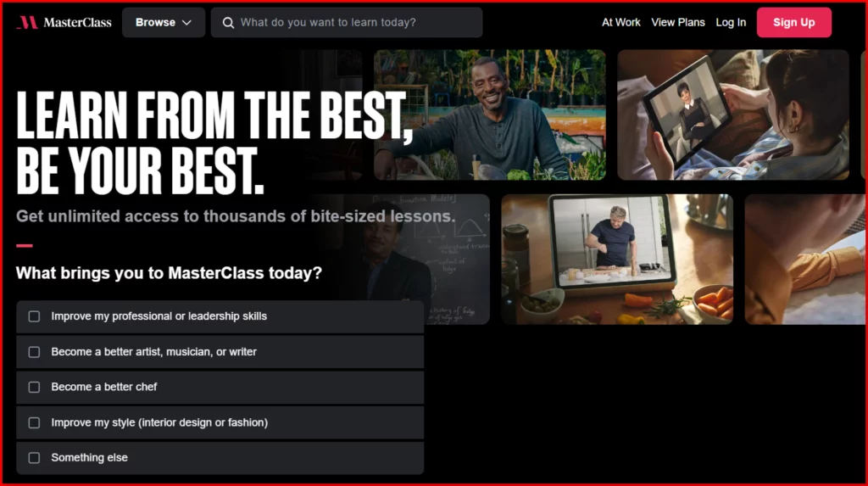Click the 'What brings you to MasterClass today?' heading
This screenshot has height=486, width=868.
[x=169, y=272]
